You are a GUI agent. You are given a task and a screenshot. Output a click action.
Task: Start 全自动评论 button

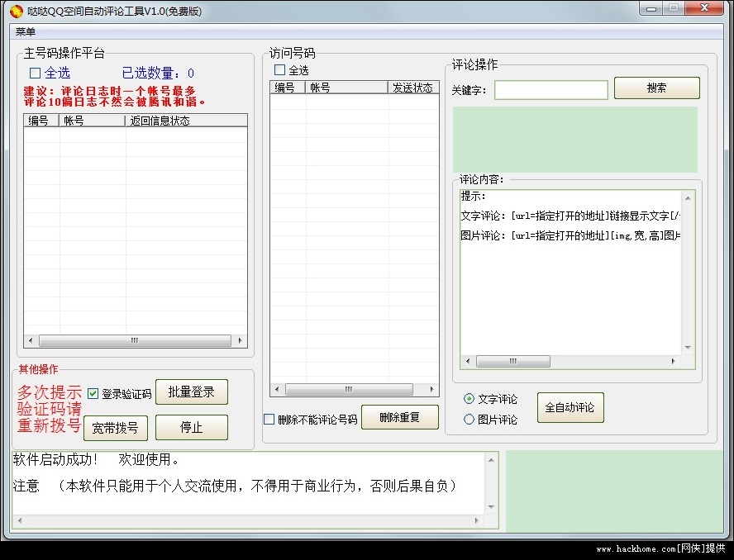pos(570,407)
